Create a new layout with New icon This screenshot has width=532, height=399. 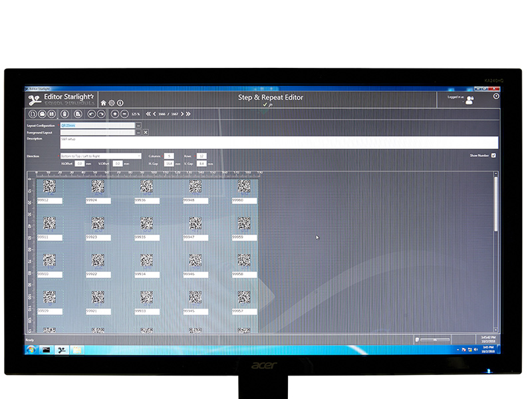[x=31, y=114]
